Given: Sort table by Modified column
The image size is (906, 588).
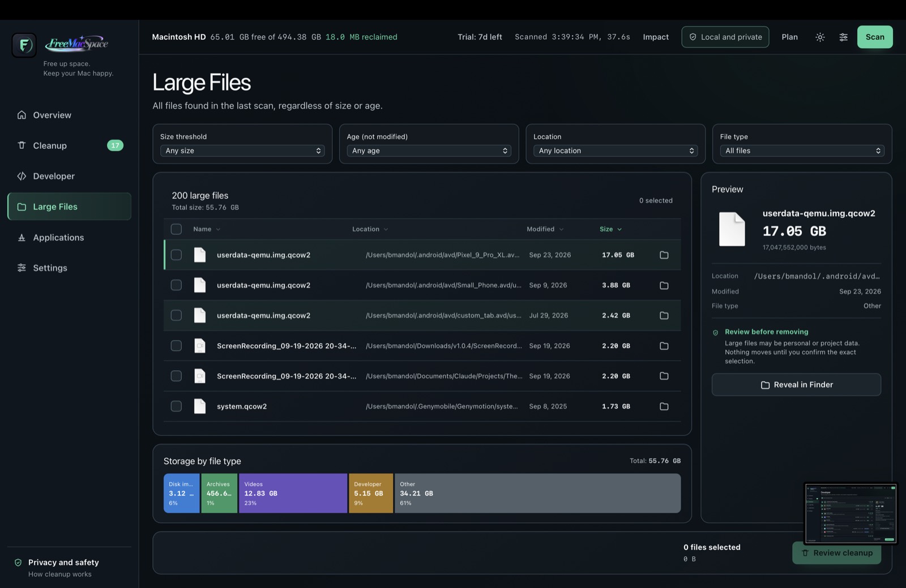Looking at the screenshot, I should 545,229.
